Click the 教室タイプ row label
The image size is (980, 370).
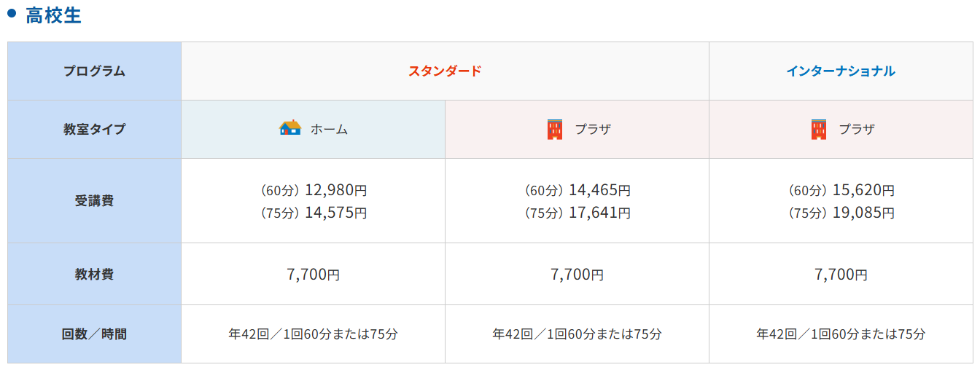pyautogui.click(x=94, y=130)
